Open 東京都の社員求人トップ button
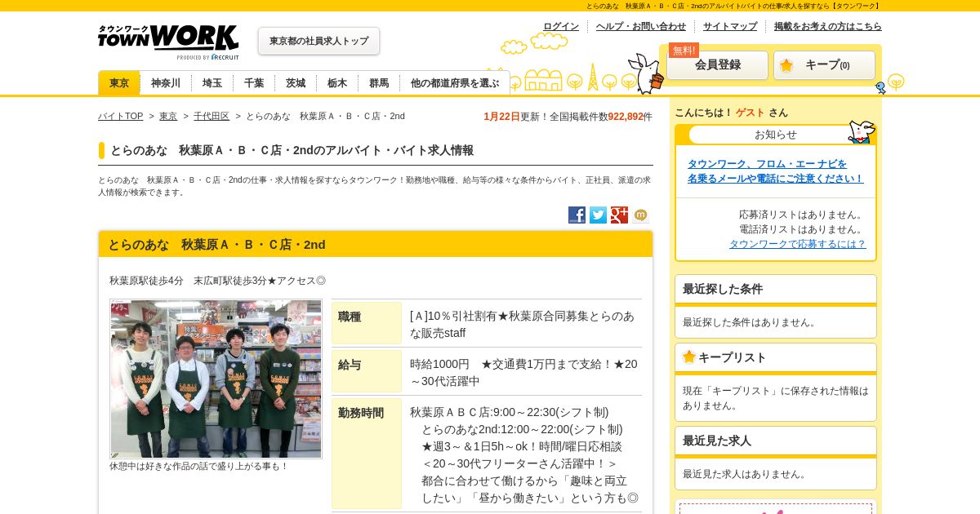The image size is (980, 514). (x=318, y=41)
